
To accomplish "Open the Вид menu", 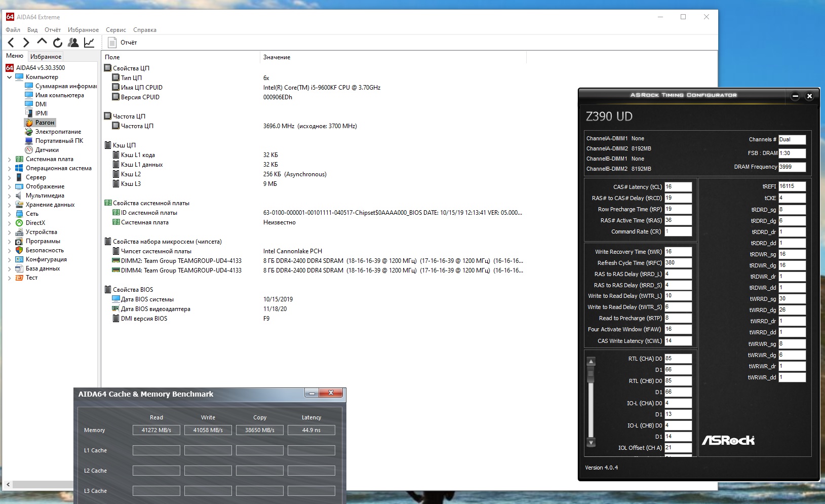I will tap(32, 30).
